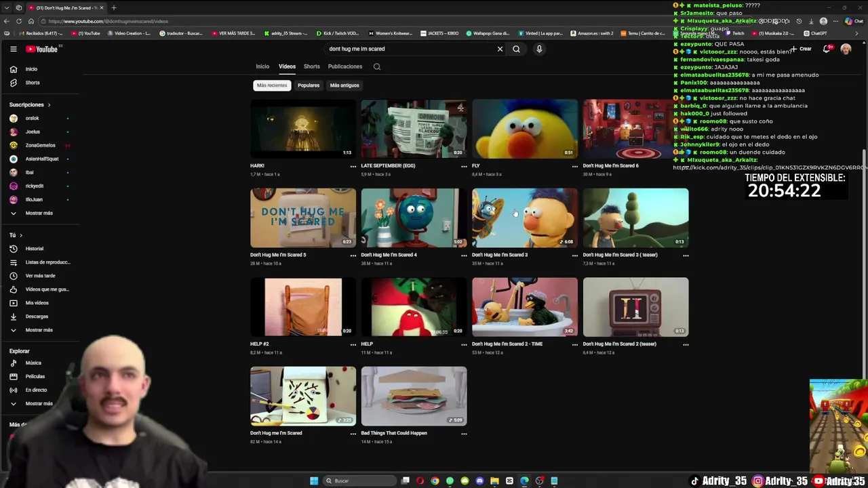Expand the Suscripciones section header
The height and width of the screenshot is (488, 868).
30,104
